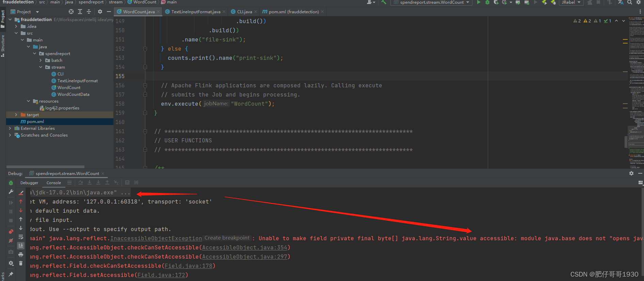
Task: Run with coverage using the shield icon
Action: coord(496,2)
